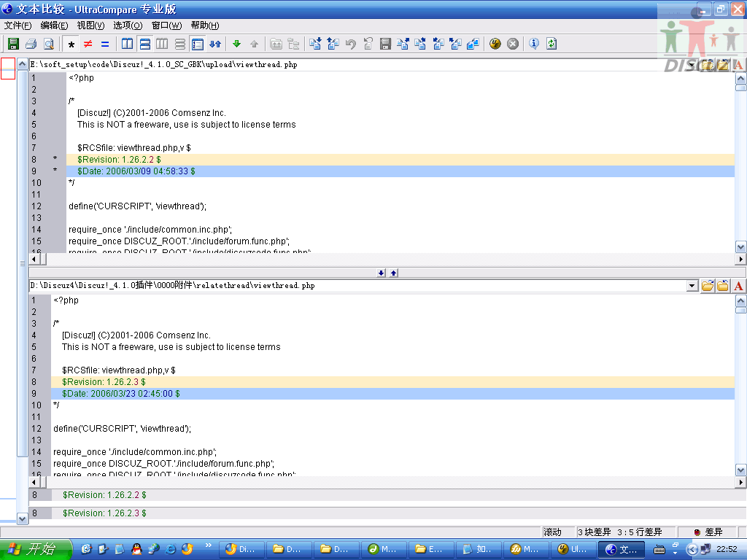This screenshot has width=747, height=560.
Task: Click the blue up arrow between panes
Action: point(393,273)
